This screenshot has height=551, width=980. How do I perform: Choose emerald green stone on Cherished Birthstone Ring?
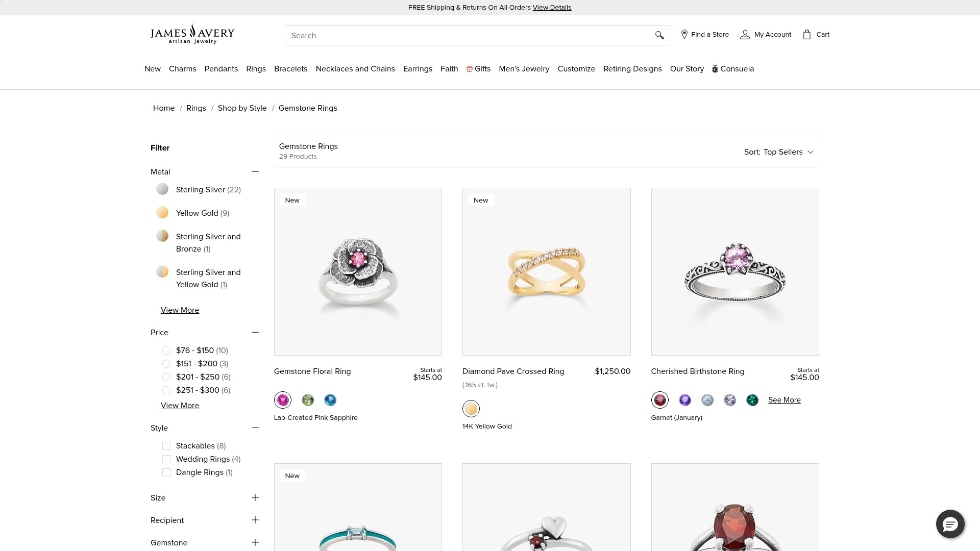coord(752,400)
